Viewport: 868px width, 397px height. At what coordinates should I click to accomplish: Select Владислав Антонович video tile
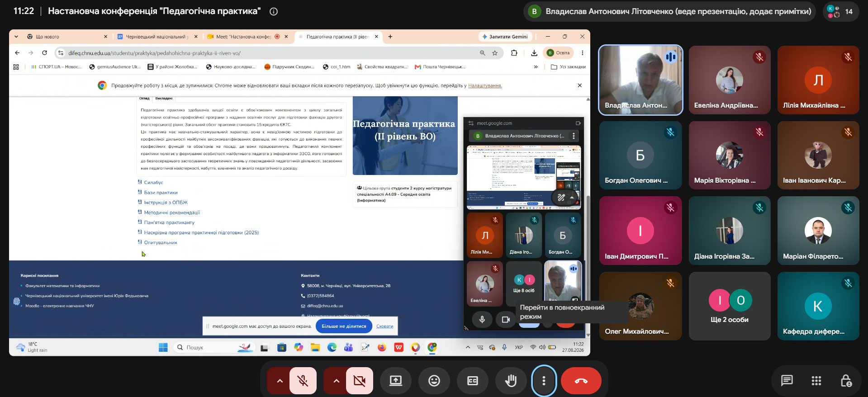[x=640, y=80]
